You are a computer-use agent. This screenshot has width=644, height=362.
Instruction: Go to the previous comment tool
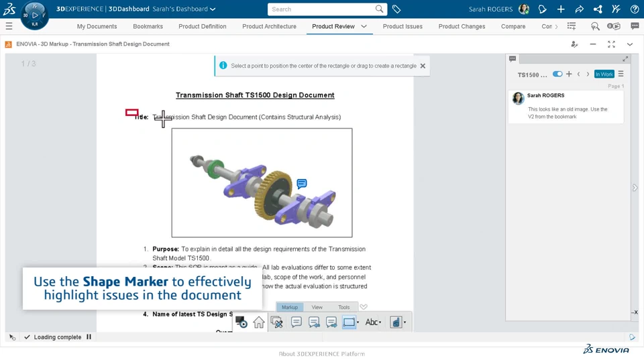314,322
